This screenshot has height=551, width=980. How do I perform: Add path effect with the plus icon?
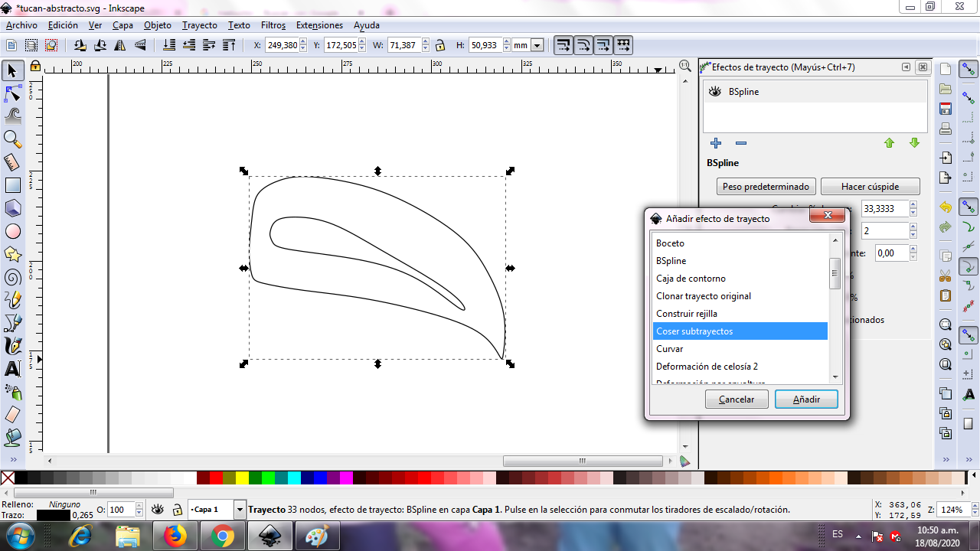click(x=716, y=143)
